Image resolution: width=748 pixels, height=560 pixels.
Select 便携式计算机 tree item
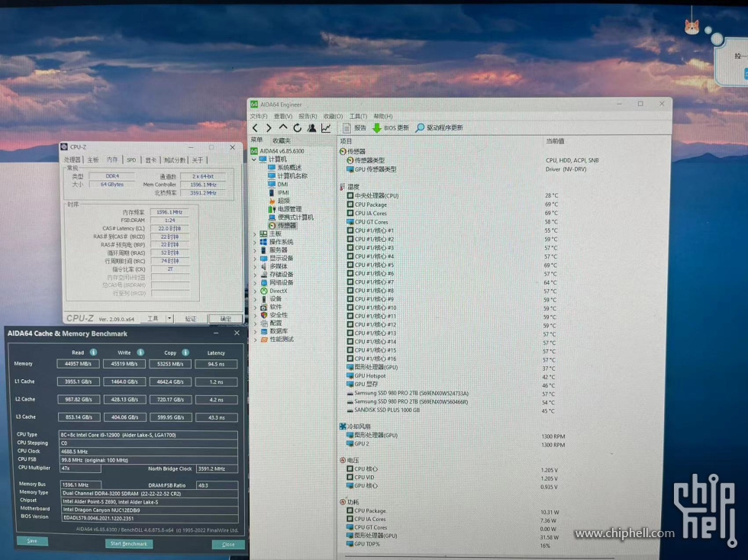click(291, 217)
